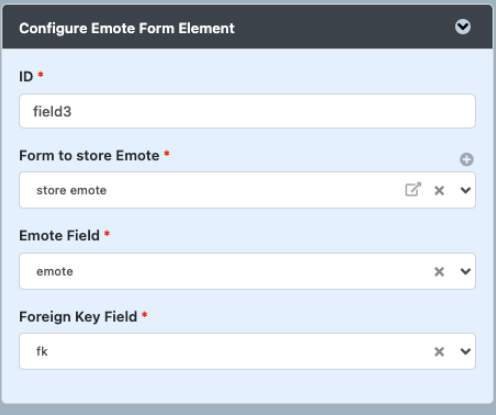Focus the ID input containing field3

coord(247,111)
